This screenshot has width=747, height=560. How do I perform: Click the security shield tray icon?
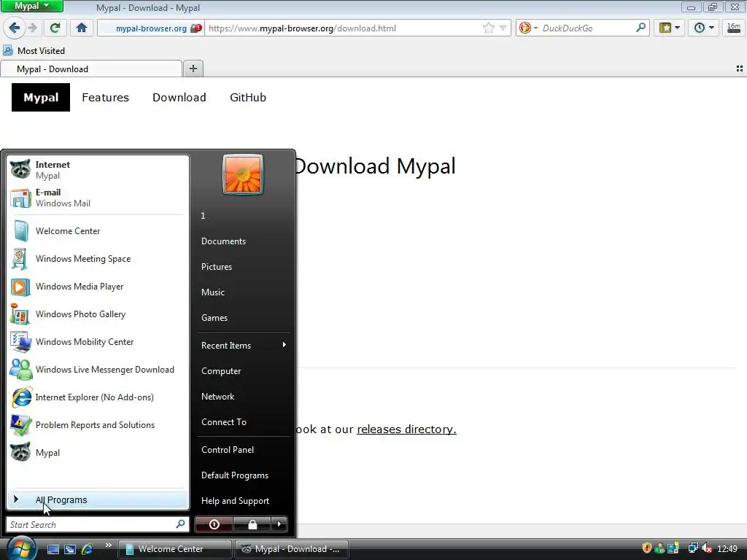point(646,548)
